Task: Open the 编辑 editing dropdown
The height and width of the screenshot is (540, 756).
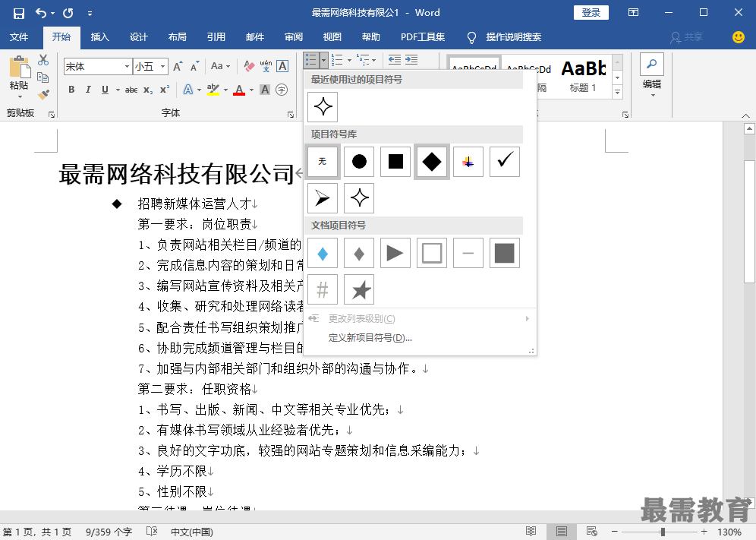Action: 652,76
